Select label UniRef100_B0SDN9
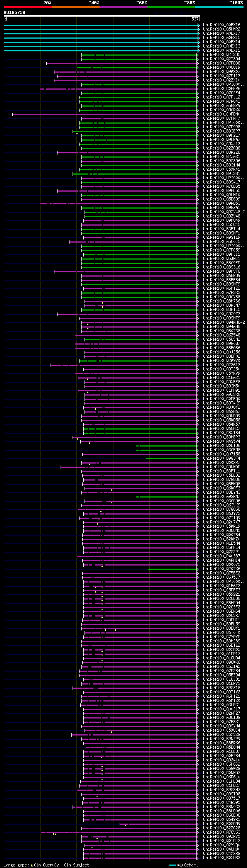247x868 pixels. click(x=222, y=824)
